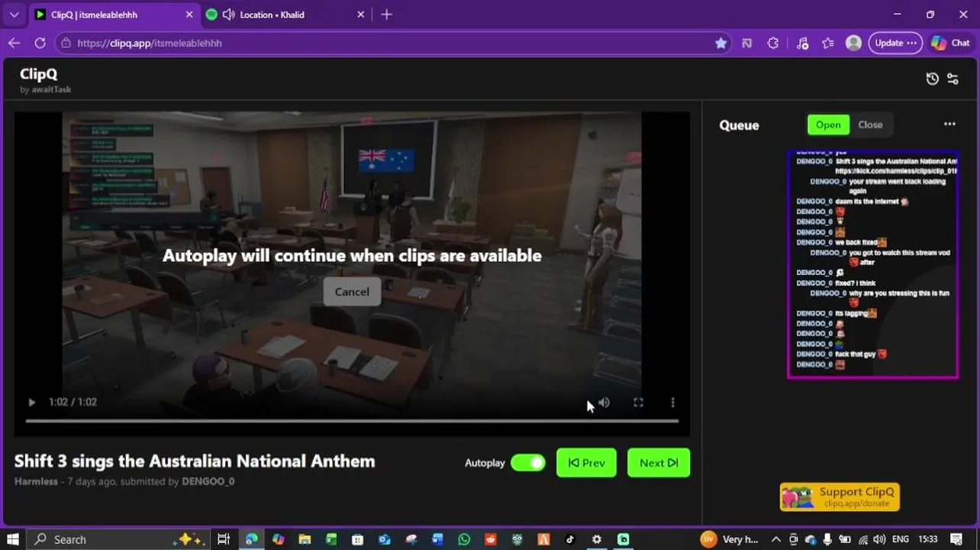Viewport: 980px width, 550px height.
Task: Open Microsoft Store from taskbar
Action: 357,539
